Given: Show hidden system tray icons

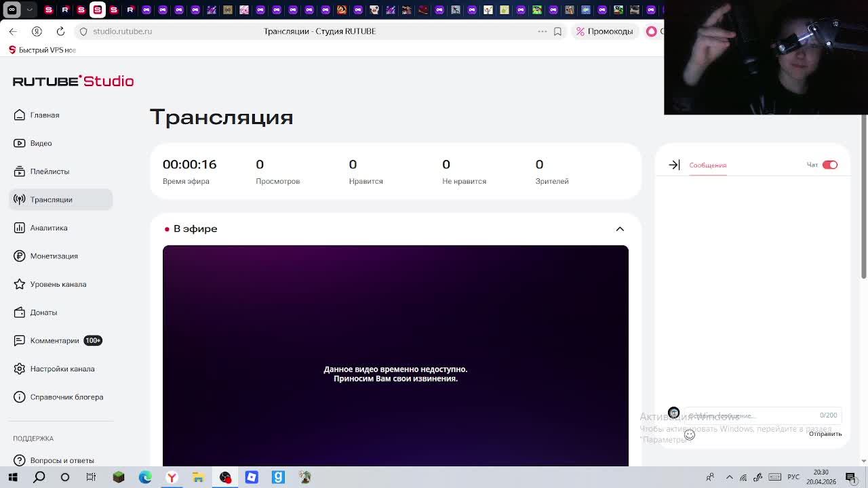Looking at the screenshot, I should point(729,477).
